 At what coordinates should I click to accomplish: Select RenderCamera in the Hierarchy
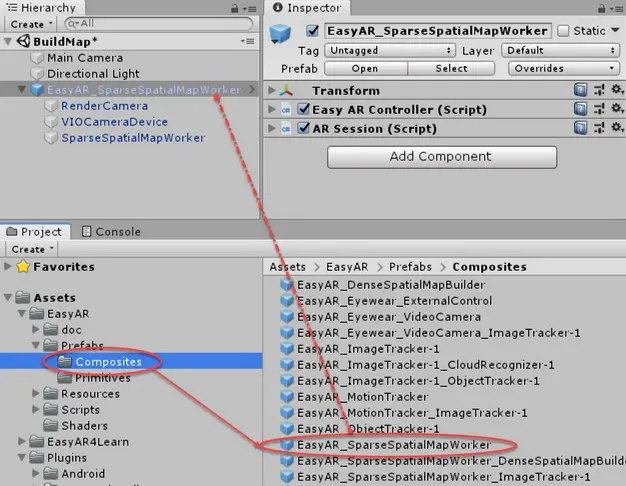104,106
